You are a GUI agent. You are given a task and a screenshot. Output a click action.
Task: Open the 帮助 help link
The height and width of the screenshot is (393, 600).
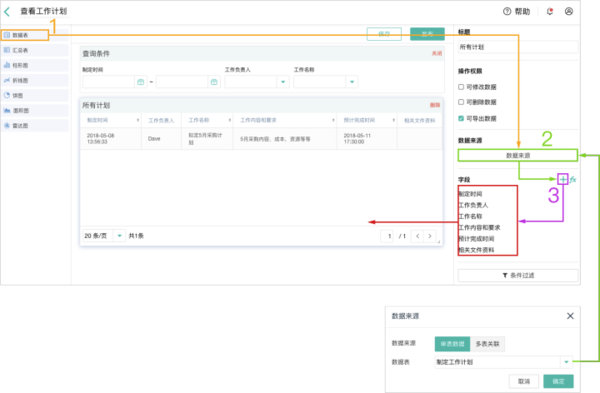click(x=517, y=11)
